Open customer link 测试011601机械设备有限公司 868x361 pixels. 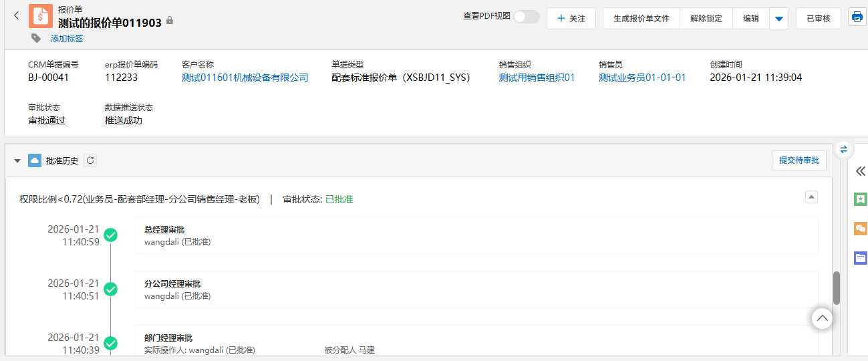[245, 78]
